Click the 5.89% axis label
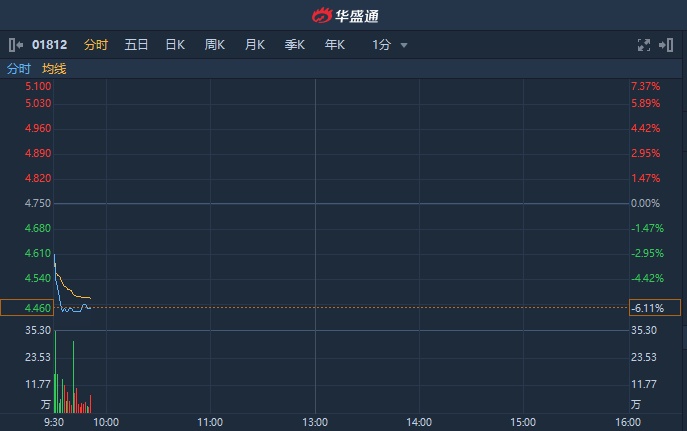The height and width of the screenshot is (431, 687). 645,103
